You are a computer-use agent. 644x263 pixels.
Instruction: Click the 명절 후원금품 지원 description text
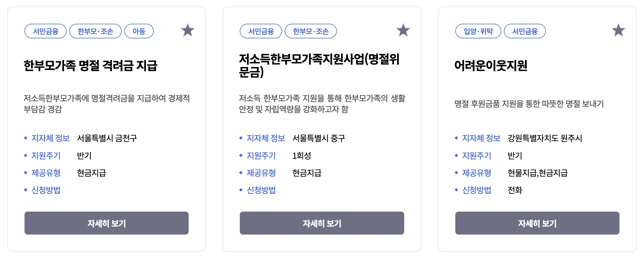[x=529, y=104]
